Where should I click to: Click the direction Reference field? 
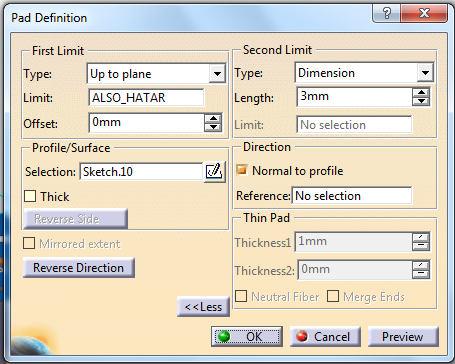(x=352, y=196)
